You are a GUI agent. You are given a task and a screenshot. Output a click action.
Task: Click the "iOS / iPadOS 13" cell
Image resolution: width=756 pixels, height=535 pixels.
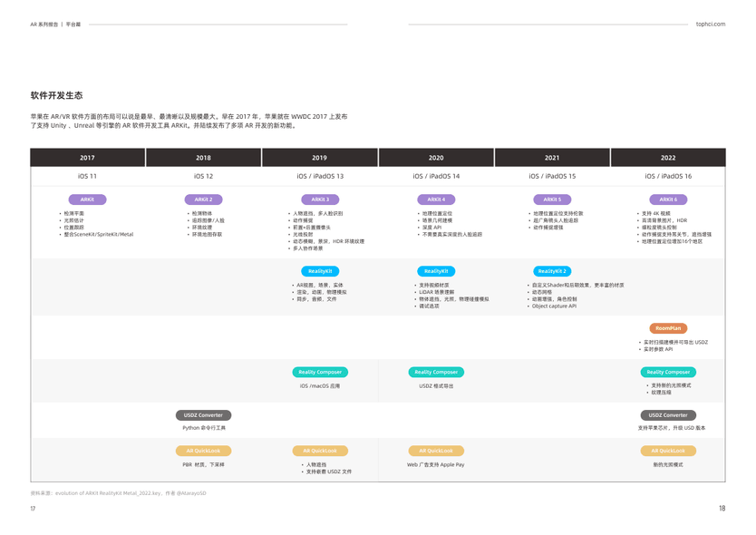pos(320,176)
